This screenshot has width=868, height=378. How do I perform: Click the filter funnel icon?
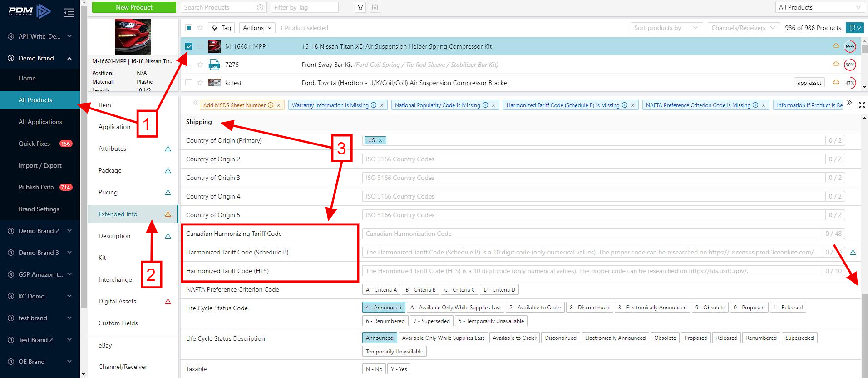[x=360, y=7]
